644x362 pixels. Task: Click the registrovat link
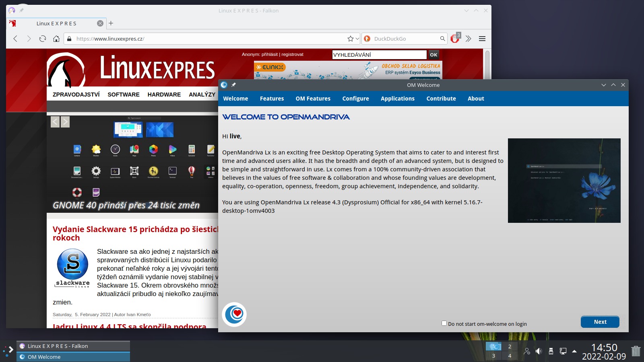pos(292,54)
